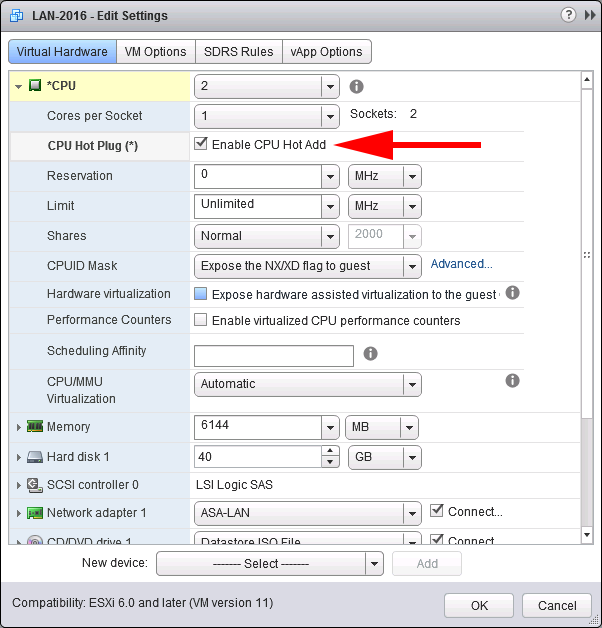Open the Reservation MHz unit dropdown
The height and width of the screenshot is (628, 602).
pos(412,176)
